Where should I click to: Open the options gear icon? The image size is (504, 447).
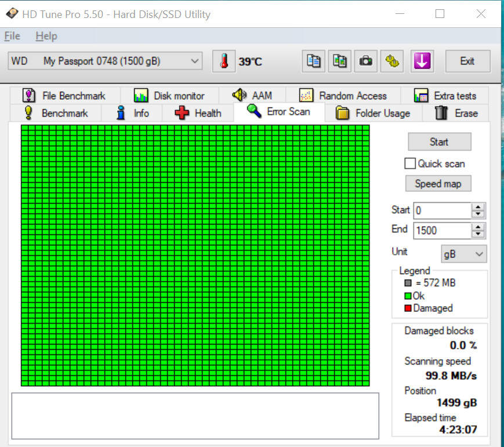(393, 61)
